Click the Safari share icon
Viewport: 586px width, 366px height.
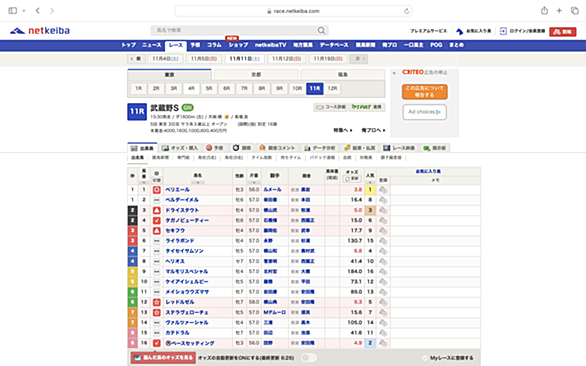(x=544, y=11)
